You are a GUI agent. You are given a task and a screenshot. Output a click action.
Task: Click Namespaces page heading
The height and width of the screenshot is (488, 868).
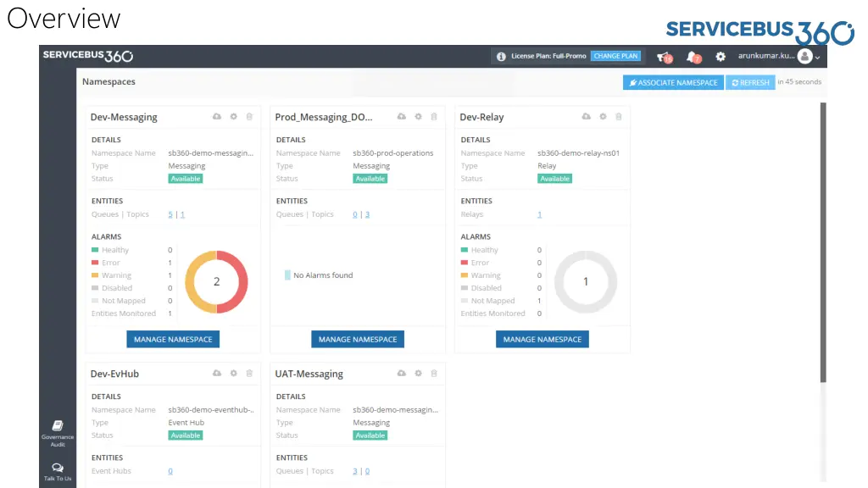pyautogui.click(x=108, y=82)
